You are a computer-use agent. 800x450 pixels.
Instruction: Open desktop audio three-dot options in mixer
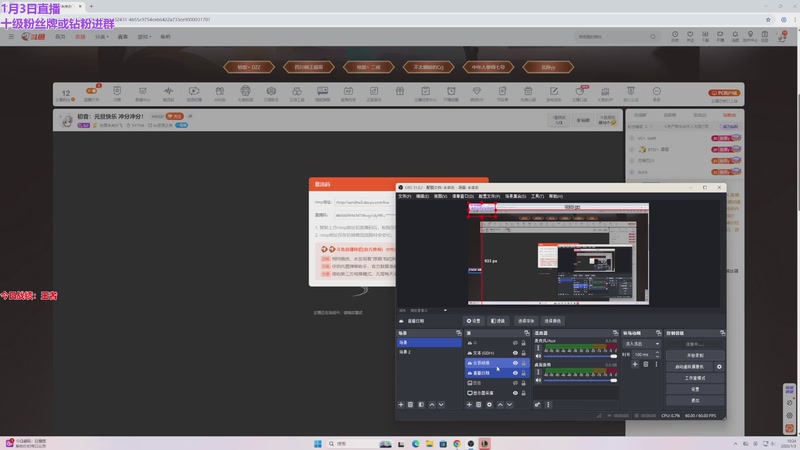tap(538, 372)
